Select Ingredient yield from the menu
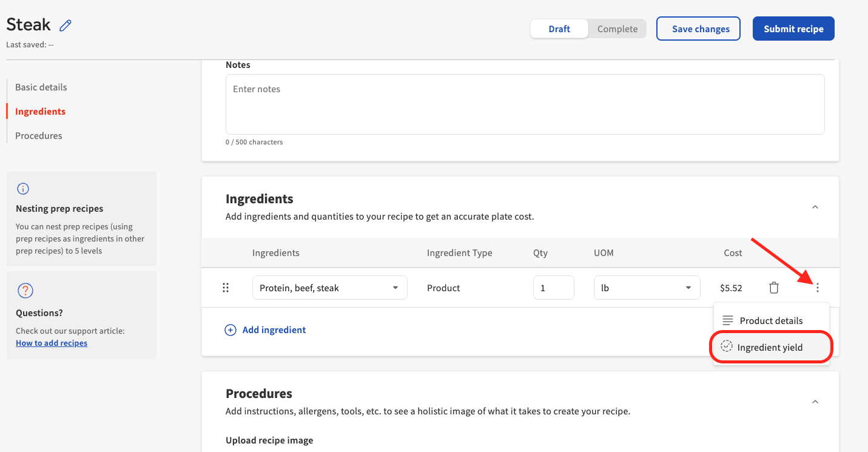Viewport: 868px width, 452px height. pos(770,346)
